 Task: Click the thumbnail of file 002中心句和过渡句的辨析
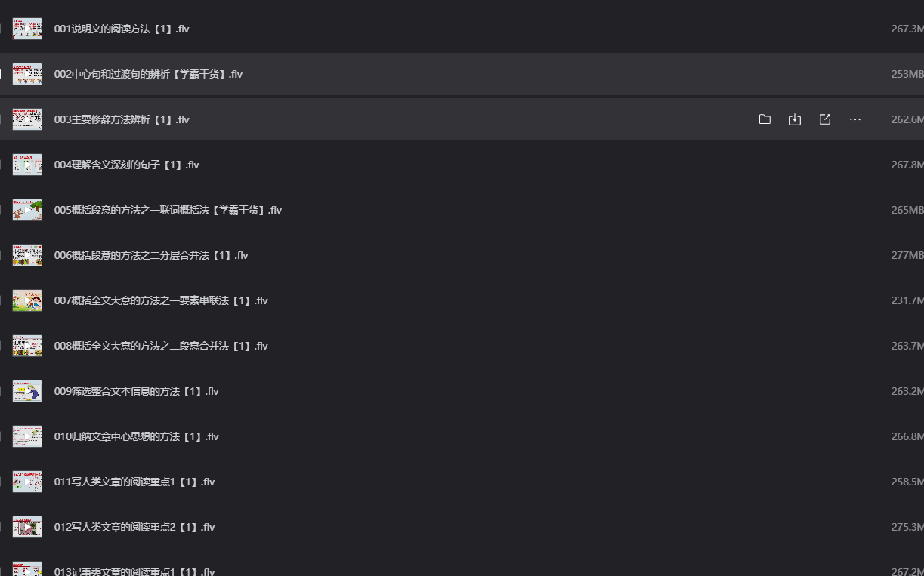point(27,74)
